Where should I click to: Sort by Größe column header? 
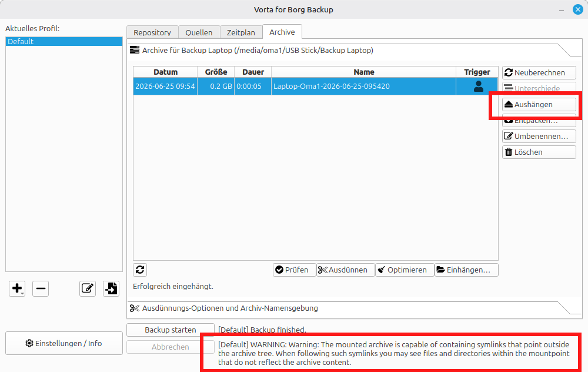pos(216,72)
